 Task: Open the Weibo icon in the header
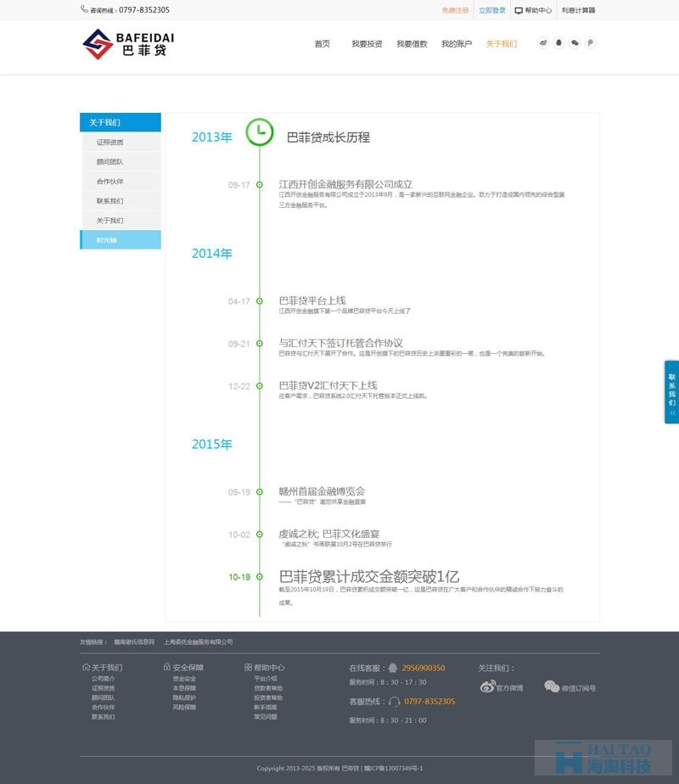[x=543, y=43]
